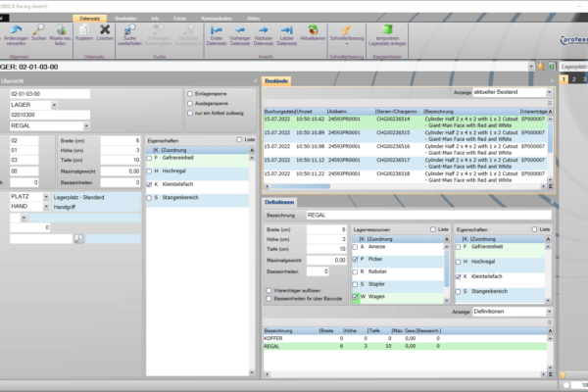Check Hochregal in left Eigenschaften list
The image size is (588, 392).
[x=149, y=171]
